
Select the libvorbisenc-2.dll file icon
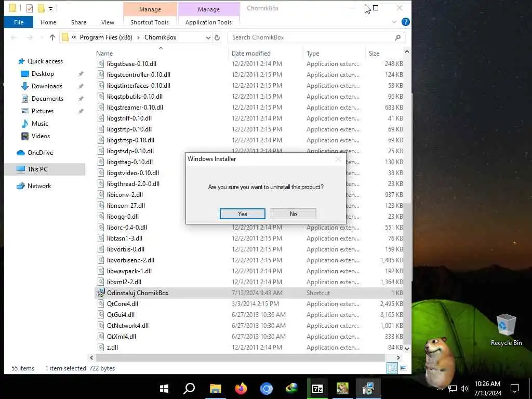coord(101,260)
